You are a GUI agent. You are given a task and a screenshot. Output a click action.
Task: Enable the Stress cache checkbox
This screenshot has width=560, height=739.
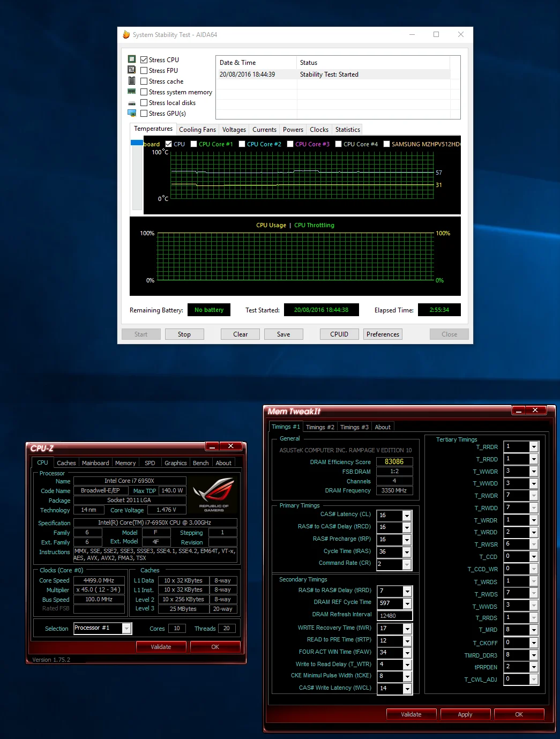pos(144,81)
